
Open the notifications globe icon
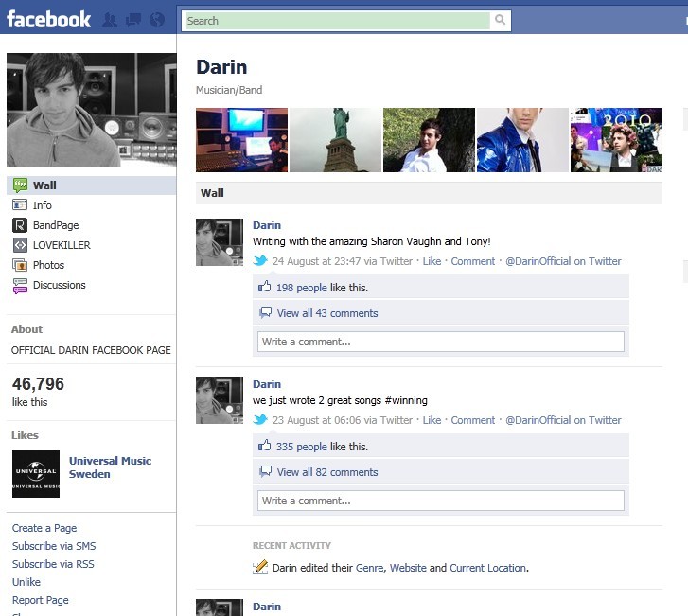(157, 20)
